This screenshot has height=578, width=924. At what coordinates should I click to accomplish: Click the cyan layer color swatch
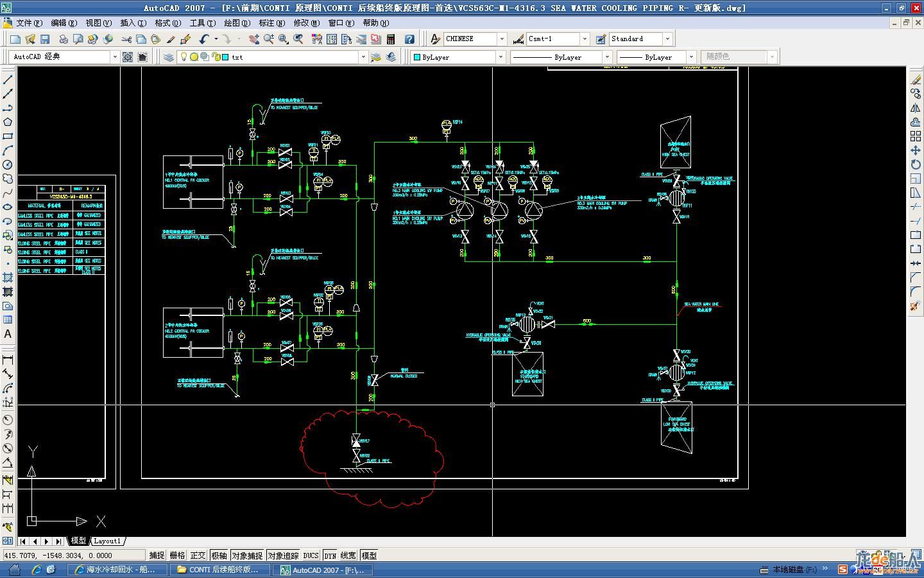(x=225, y=57)
